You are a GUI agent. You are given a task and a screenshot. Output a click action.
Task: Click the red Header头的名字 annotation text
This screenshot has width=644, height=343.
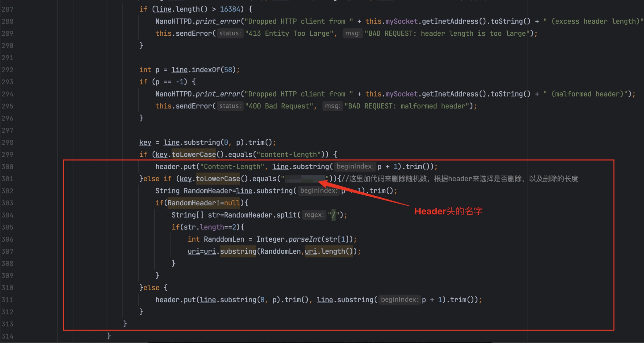tap(448, 211)
